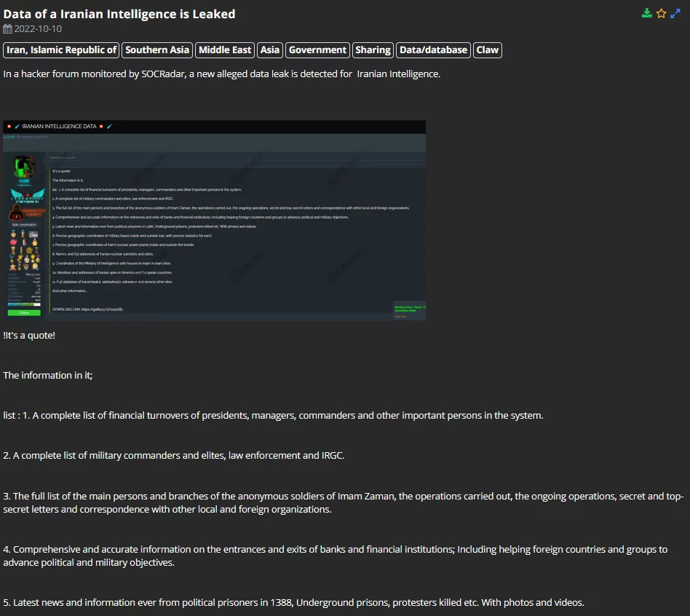Viewport: 690px width, 616px height.
Task: Click the calendar icon beside 2022-10-10
Action: pyautogui.click(x=7, y=29)
